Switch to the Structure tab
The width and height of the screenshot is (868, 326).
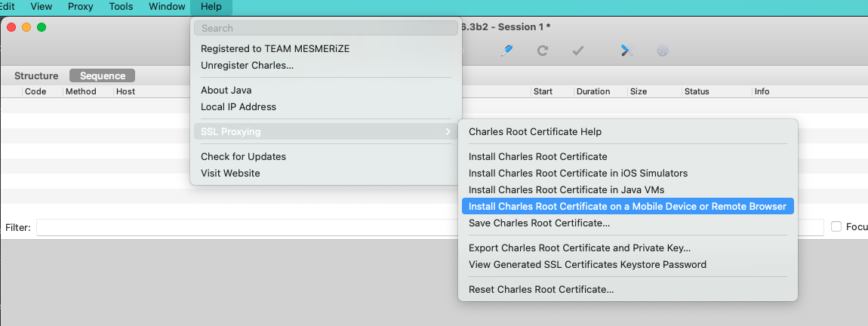(36, 75)
